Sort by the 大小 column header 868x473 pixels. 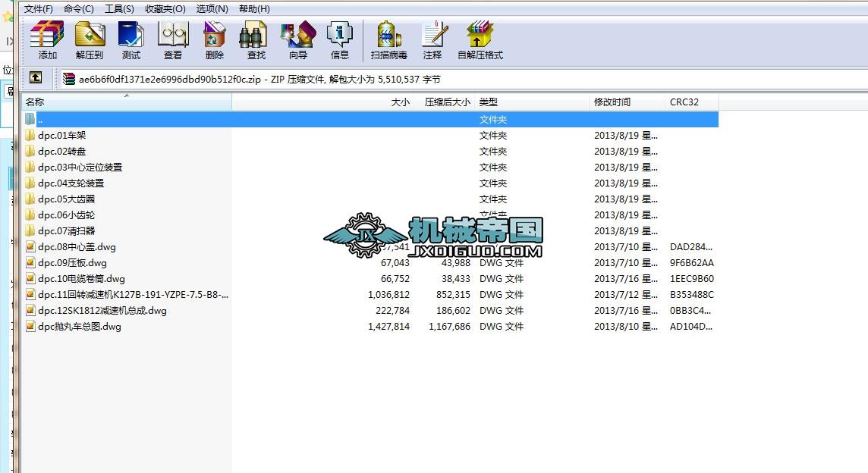tap(322, 102)
